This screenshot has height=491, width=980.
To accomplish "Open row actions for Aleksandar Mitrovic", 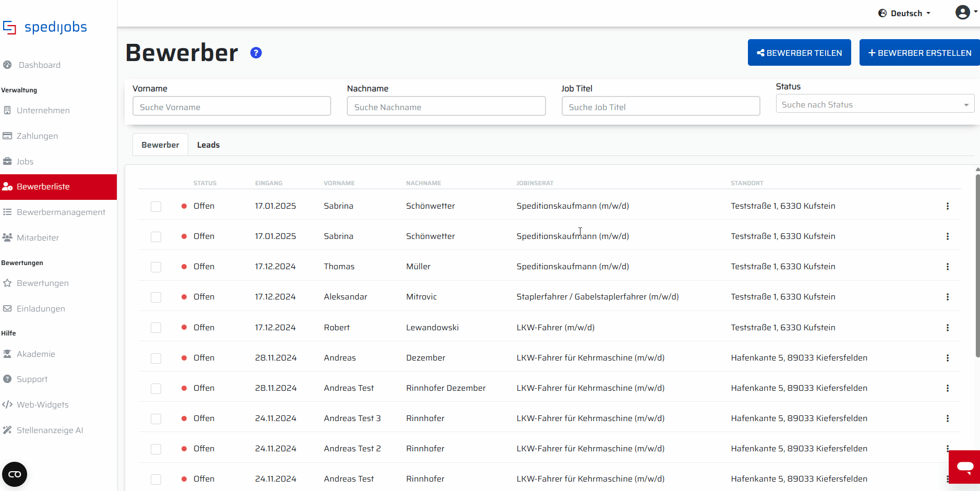I will point(948,297).
